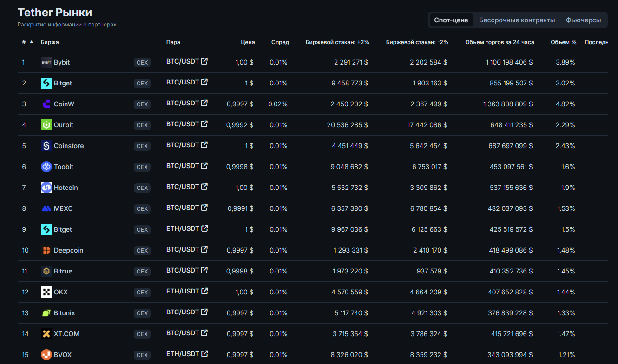Open the ETH/USDT pair link in OKX row
Screen dimensions: 618x364
(x=183, y=291)
